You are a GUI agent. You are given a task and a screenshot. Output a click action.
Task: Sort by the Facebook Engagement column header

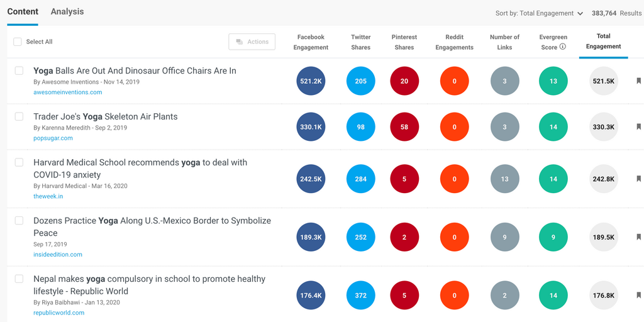pyautogui.click(x=311, y=42)
